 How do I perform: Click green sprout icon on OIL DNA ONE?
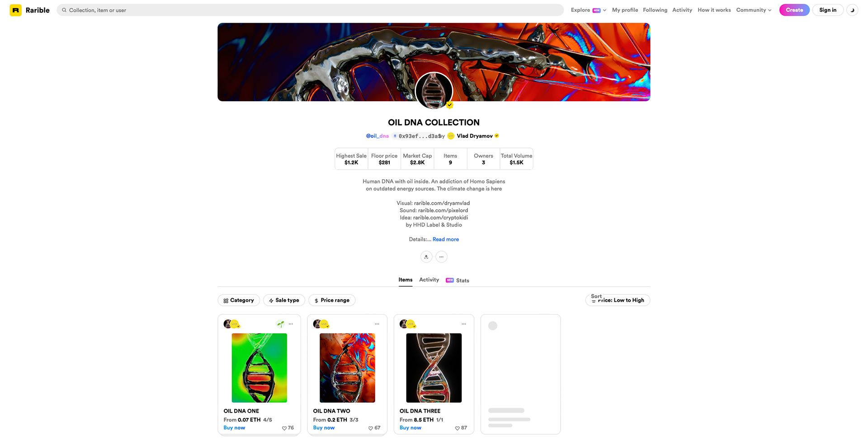(x=280, y=324)
